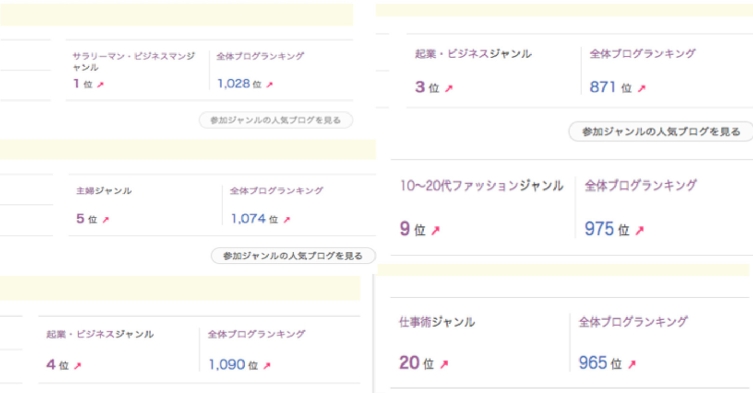Select the 3位 起業・ビジネス rank number
The height and width of the screenshot is (393, 753).
click(420, 87)
